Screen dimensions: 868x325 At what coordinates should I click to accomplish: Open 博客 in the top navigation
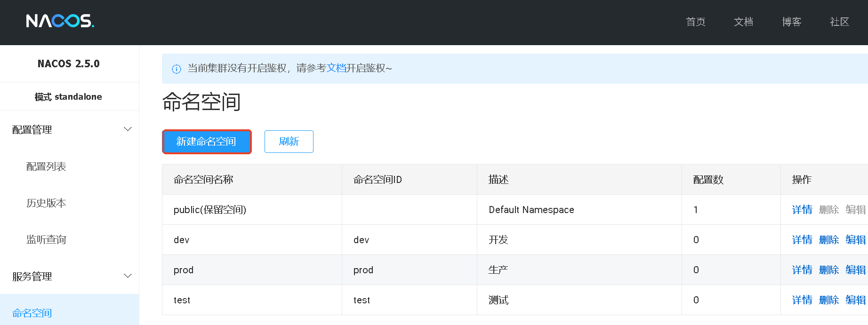792,22
